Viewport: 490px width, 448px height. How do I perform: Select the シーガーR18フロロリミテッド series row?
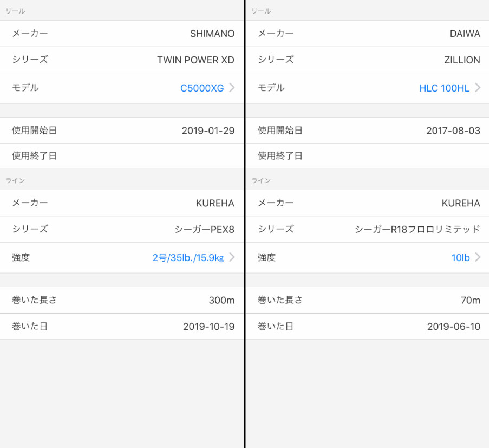tap(368, 229)
